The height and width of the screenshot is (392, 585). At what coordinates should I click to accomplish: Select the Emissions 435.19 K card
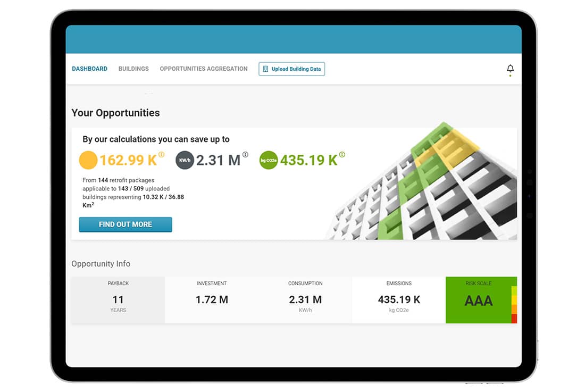tap(399, 300)
